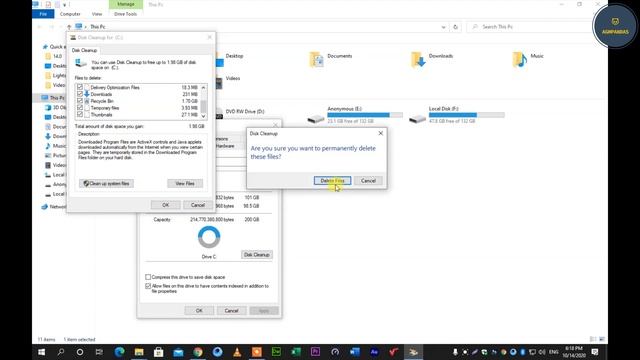Click Cancel in the drive Properties window
Image resolution: width=640 pixels, height=360 pixels.
tap(231, 311)
